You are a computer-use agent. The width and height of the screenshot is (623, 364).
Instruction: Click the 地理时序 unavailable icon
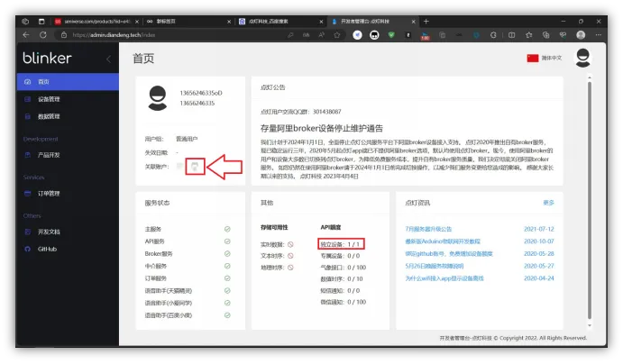coord(290,268)
